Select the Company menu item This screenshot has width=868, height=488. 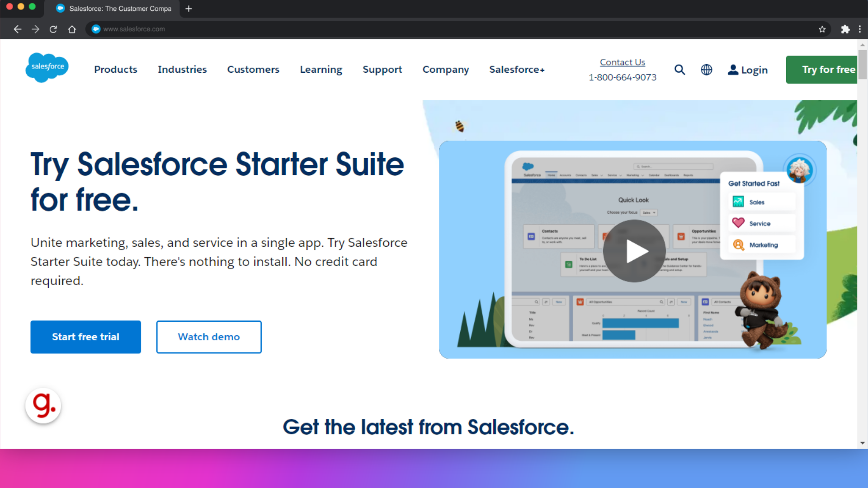(x=445, y=70)
